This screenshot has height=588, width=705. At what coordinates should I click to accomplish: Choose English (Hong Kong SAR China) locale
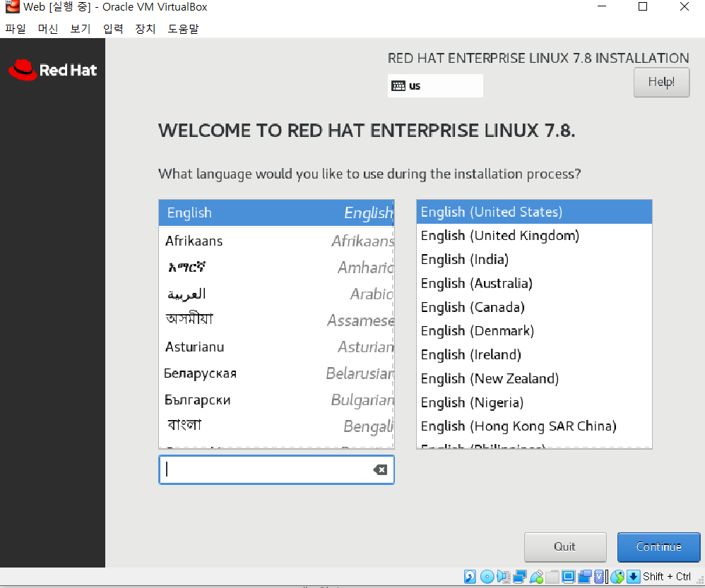(534, 426)
